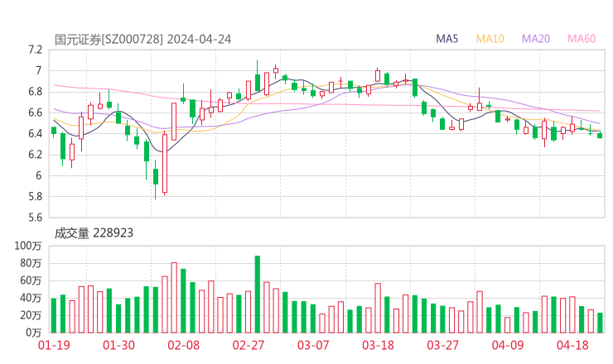Click the MA5 legend label
Viewport: 613px width, 364px height.
tap(446, 39)
